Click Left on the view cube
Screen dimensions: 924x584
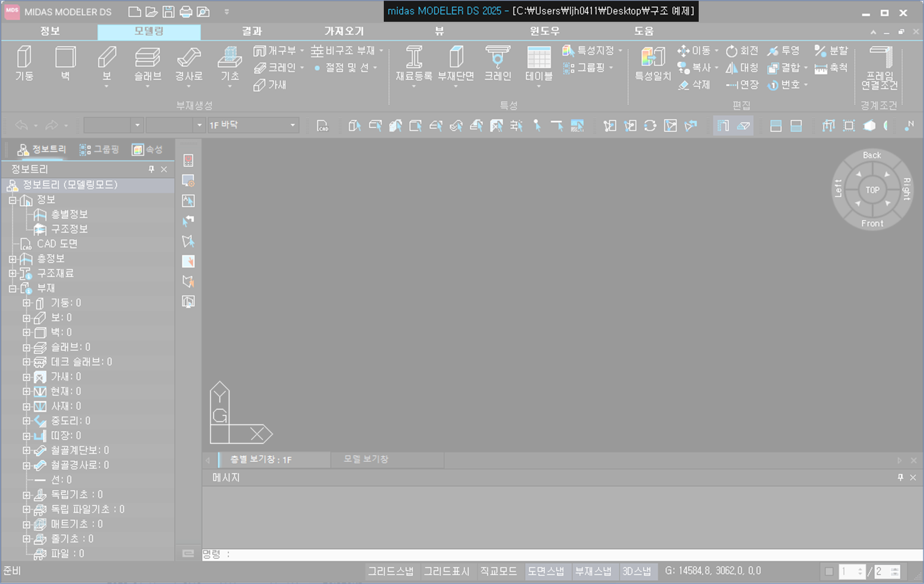click(x=839, y=189)
